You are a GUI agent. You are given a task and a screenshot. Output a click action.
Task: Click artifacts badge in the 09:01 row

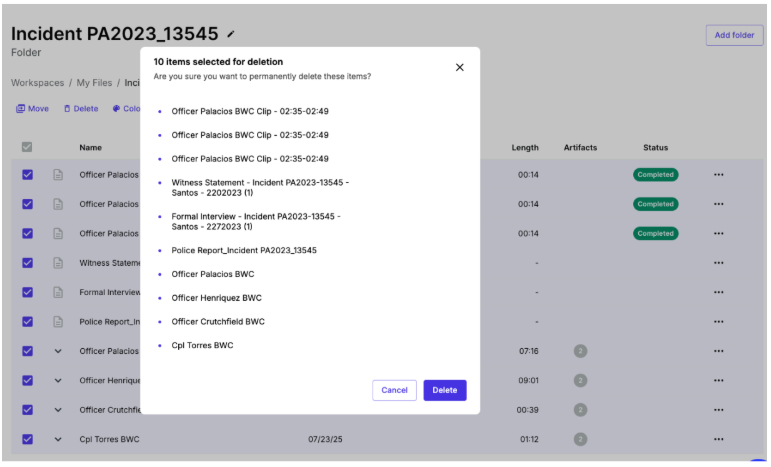coord(580,380)
